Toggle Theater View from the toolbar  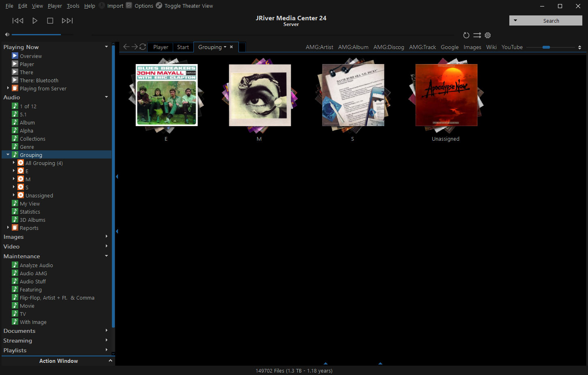coord(185,6)
